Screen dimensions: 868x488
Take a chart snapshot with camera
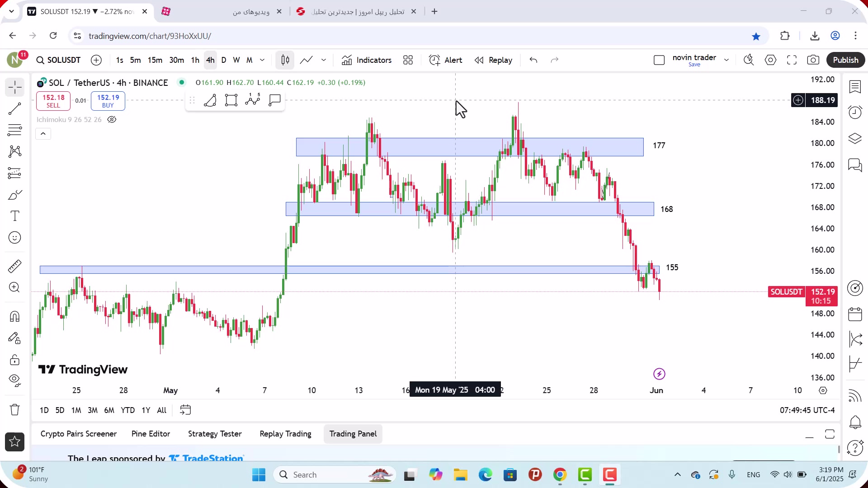pos(813,60)
